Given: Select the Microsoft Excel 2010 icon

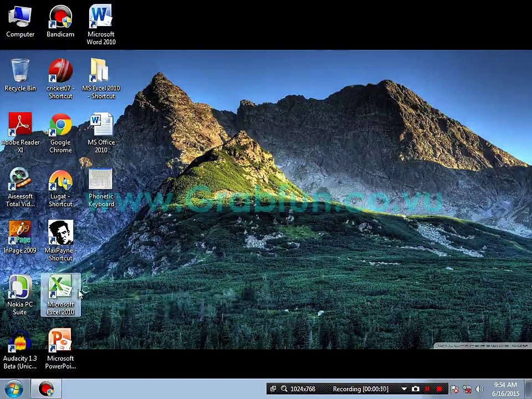Looking at the screenshot, I should click(x=60, y=295).
